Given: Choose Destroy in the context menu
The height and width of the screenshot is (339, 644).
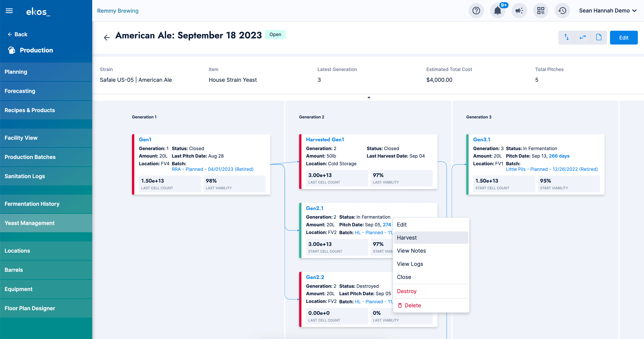Looking at the screenshot, I should coord(407,291).
